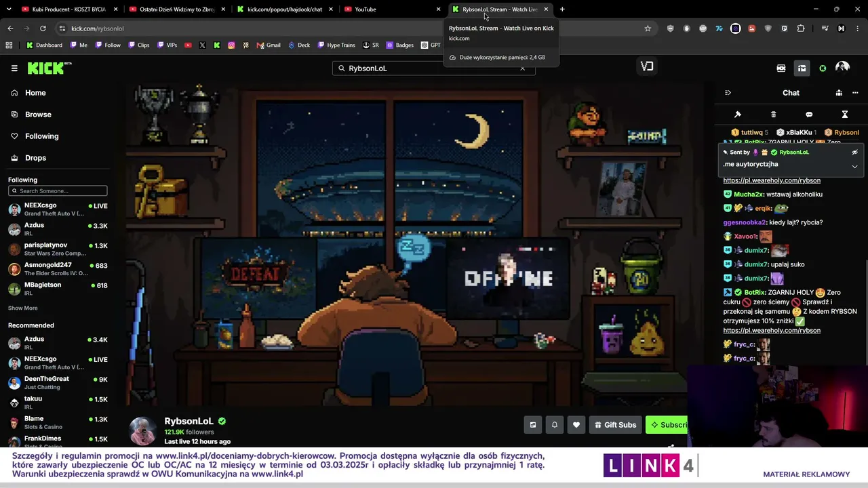Click the green Kick points icon

click(x=823, y=68)
